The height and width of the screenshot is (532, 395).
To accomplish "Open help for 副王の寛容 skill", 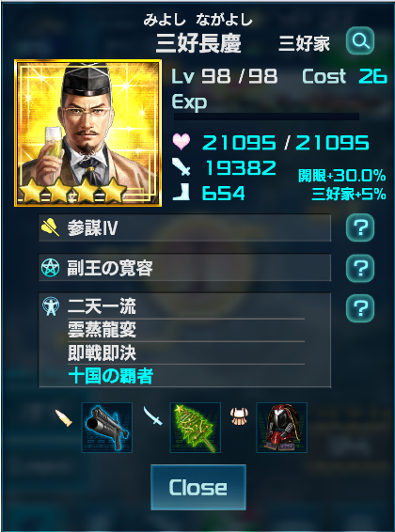I will (360, 268).
